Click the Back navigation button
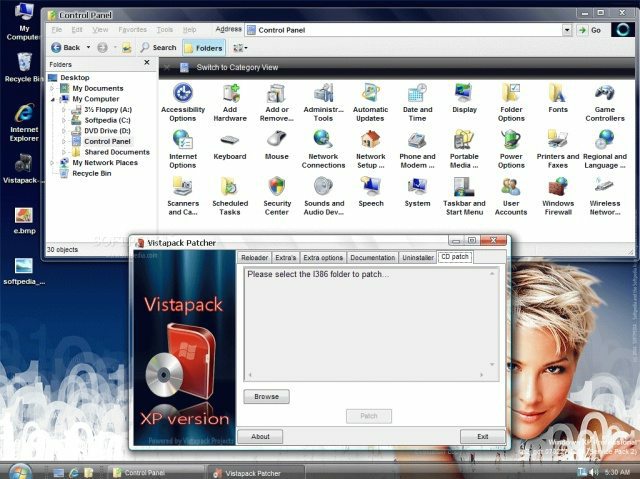Viewport: 640px width, 479px height. (66, 47)
